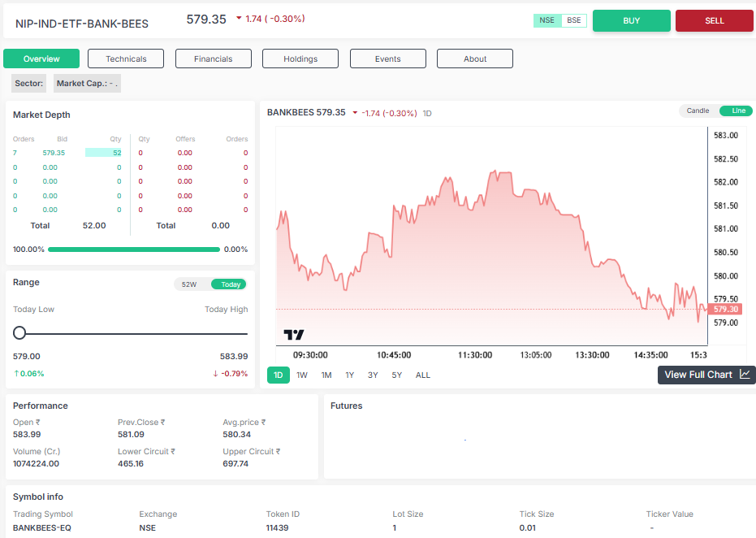Switch chart to Candle view

pos(698,111)
